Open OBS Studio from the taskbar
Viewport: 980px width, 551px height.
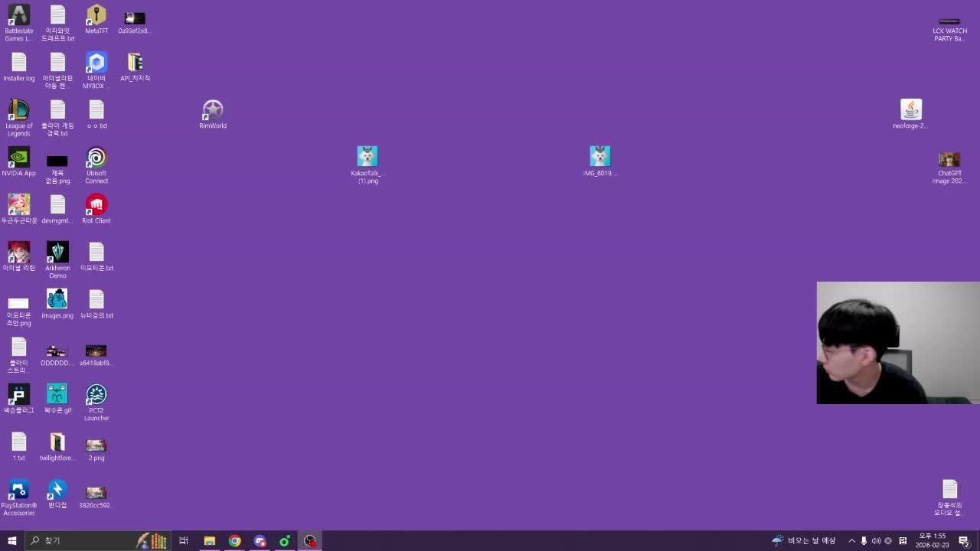click(x=309, y=541)
